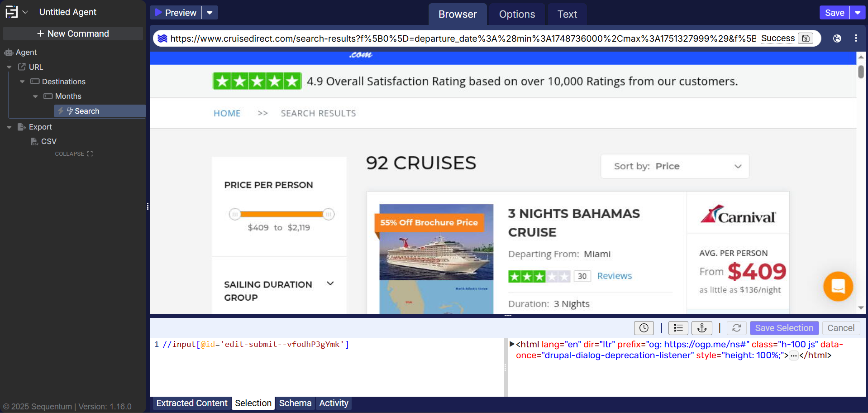Click the right price slider handle
Image resolution: width=868 pixels, height=413 pixels.
point(329,214)
